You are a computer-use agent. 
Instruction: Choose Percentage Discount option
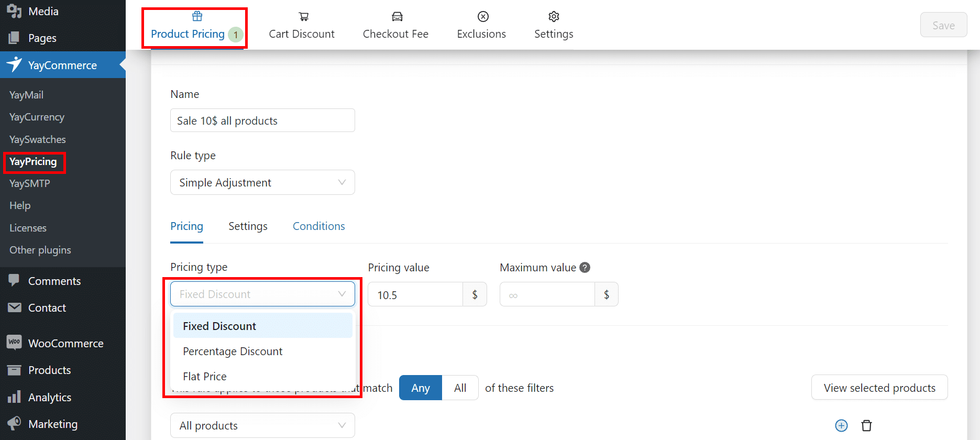click(262, 351)
